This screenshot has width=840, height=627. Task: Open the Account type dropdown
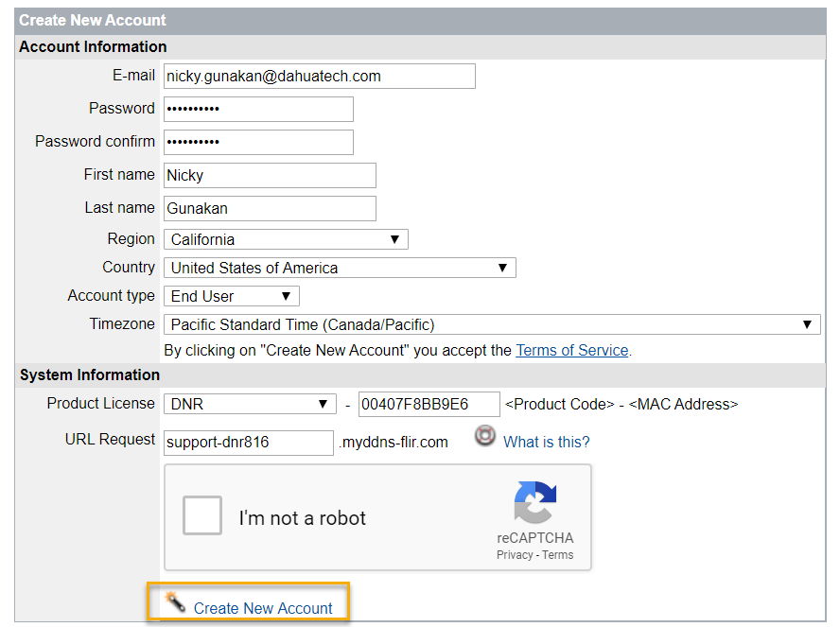click(x=232, y=296)
